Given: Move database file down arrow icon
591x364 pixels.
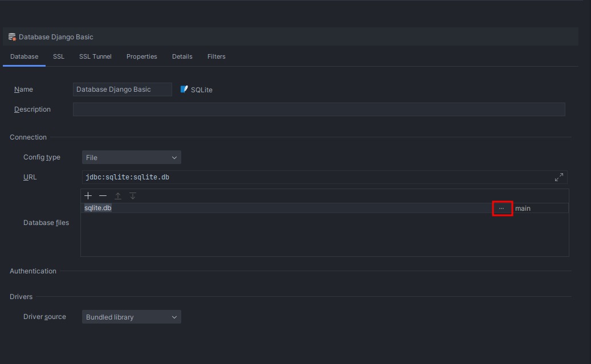Looking at the screenshot, I should [x=133, y=195].
